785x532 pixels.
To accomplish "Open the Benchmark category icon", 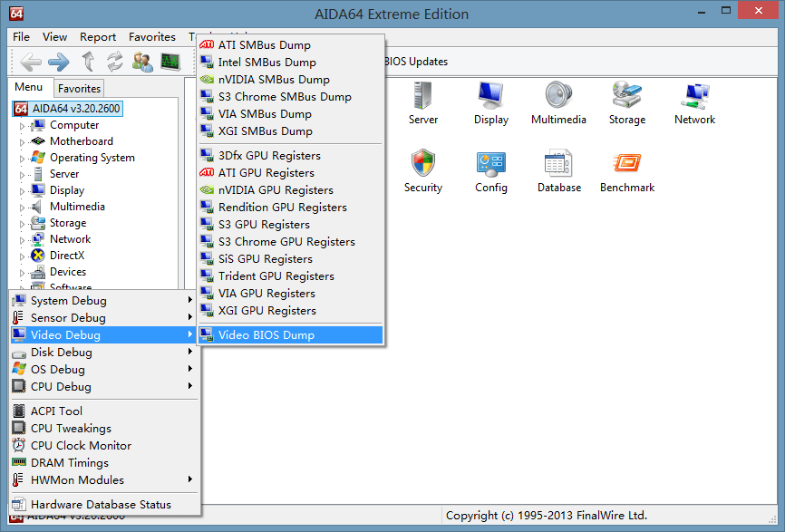I will [627, 171].
